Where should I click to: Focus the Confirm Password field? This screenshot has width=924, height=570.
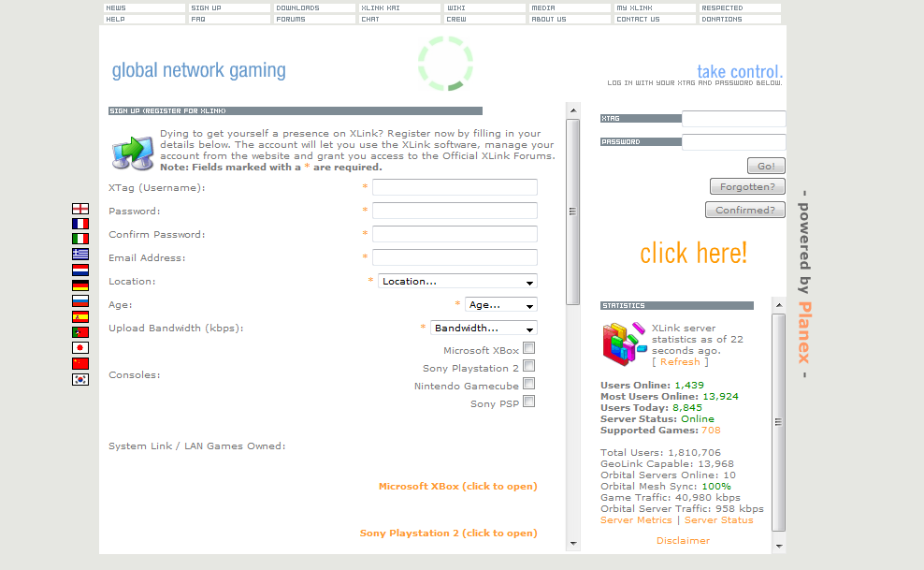[455, 234]
